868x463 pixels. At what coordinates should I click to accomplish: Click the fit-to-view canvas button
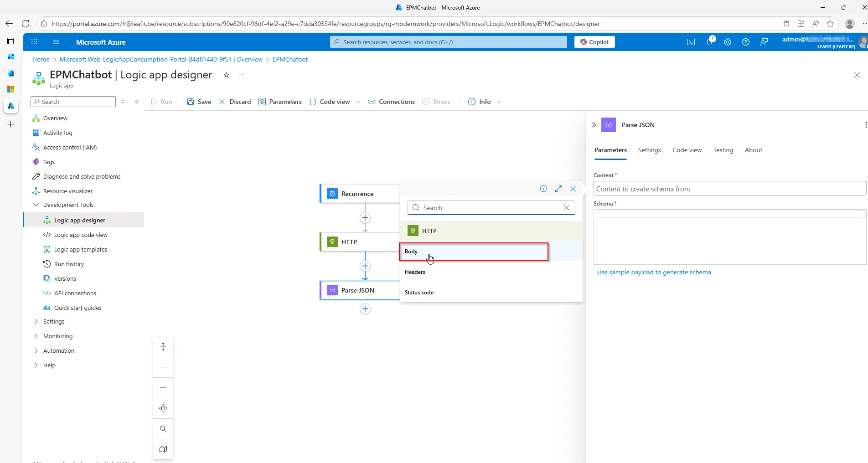point(163,408)
